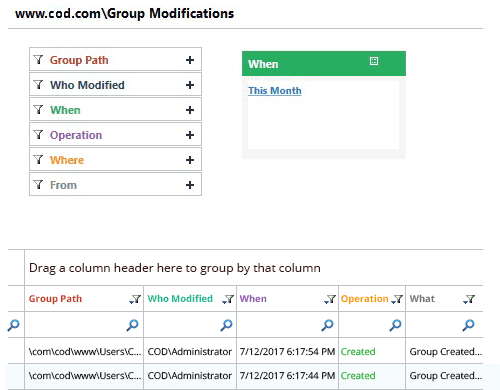Click the funnel icon beside Who Modified filter

tap(39, 85)
